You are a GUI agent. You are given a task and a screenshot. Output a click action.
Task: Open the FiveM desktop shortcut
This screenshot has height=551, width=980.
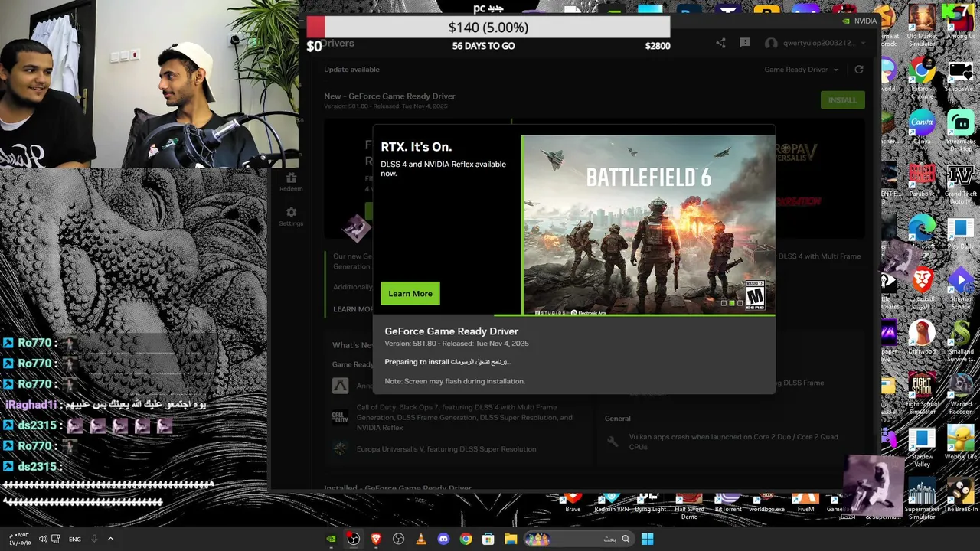coord(805,504)
